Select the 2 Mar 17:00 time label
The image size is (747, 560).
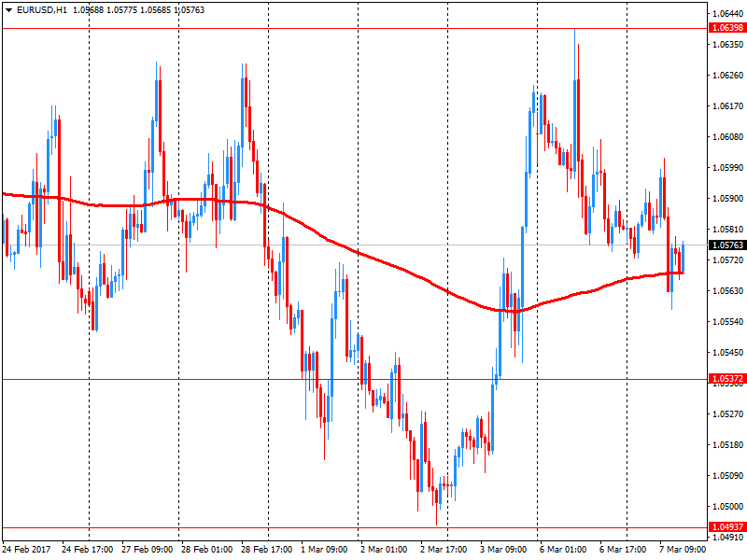(x=444, y=549)
